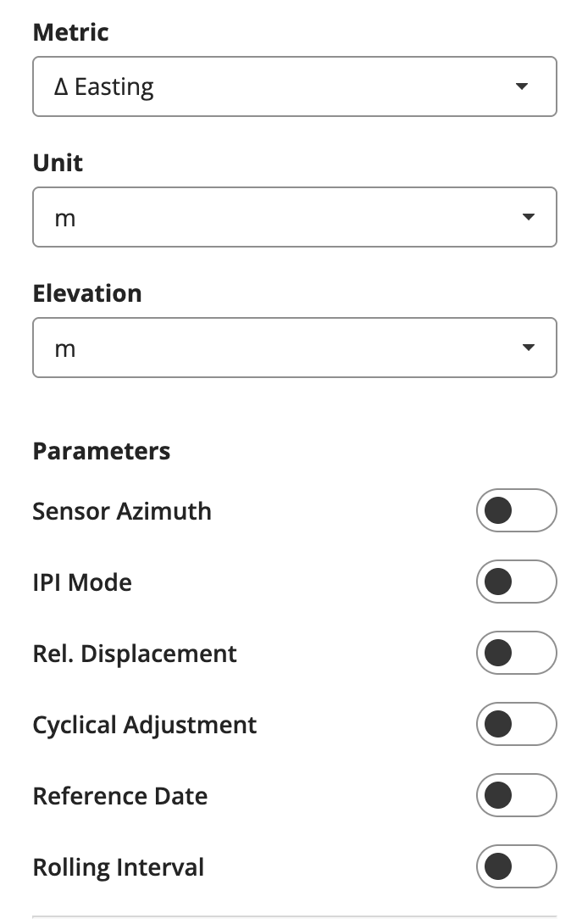Turn on IPI Mode switch
This screenshot has height=924, width=571.
[x=516, y=582]
